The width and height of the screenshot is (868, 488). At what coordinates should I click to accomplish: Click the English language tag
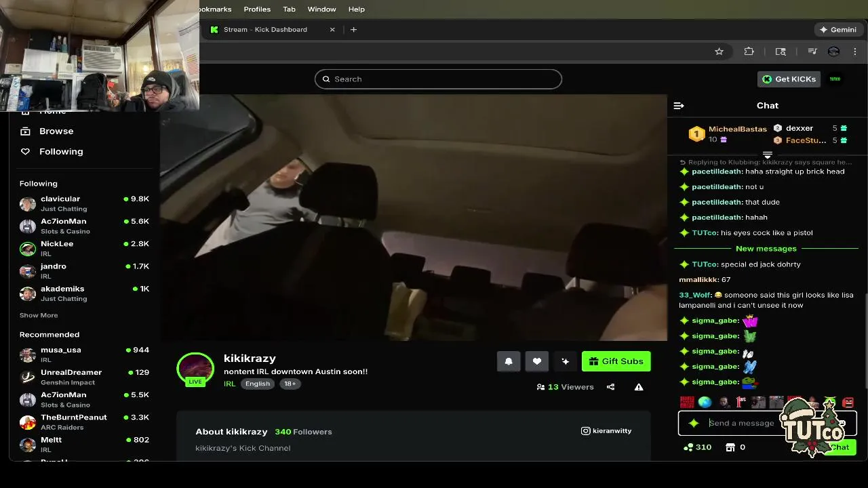click(258, 384)
